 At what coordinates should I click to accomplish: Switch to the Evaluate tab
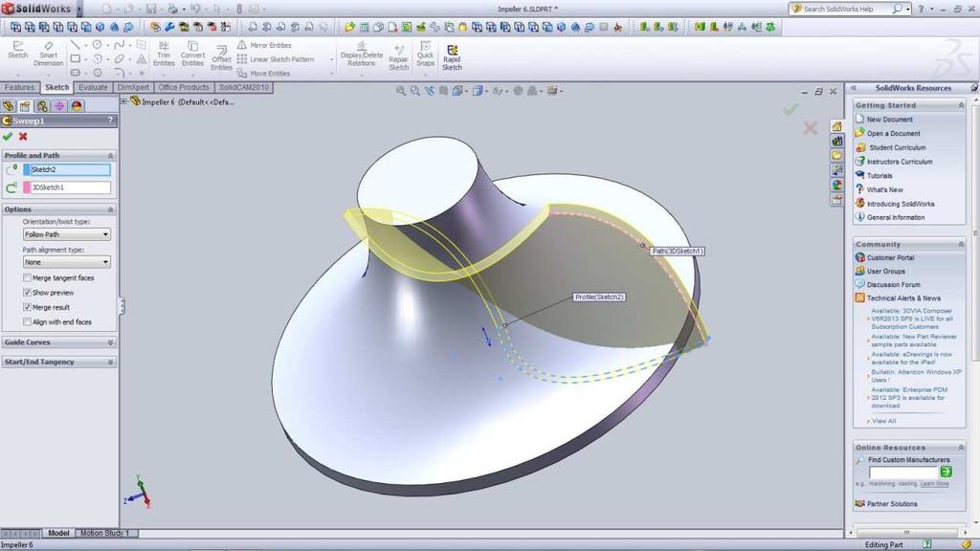click(x=93, y=87)
